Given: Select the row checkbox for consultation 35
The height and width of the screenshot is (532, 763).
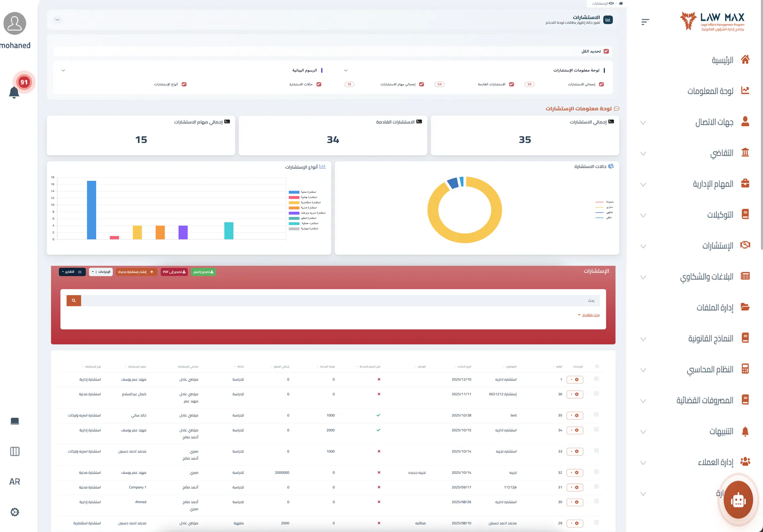Looking at the screenshot, I should [x=596, y=415].
